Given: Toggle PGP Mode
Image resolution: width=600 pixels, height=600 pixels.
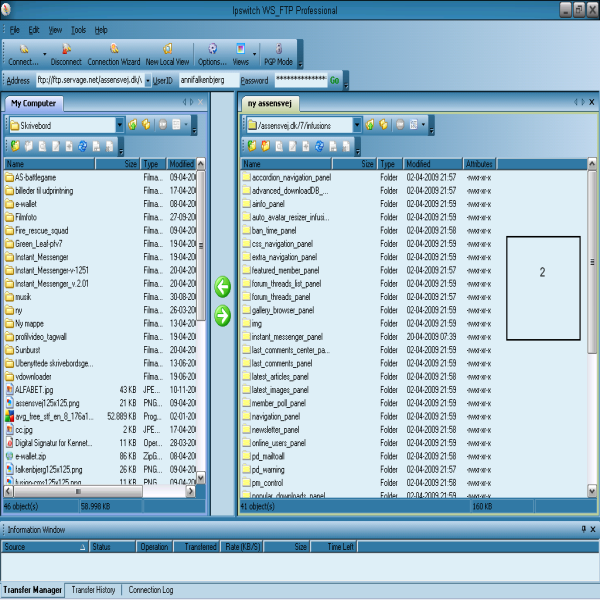Looking at the screenshot, I should click(x=278, y=54).
